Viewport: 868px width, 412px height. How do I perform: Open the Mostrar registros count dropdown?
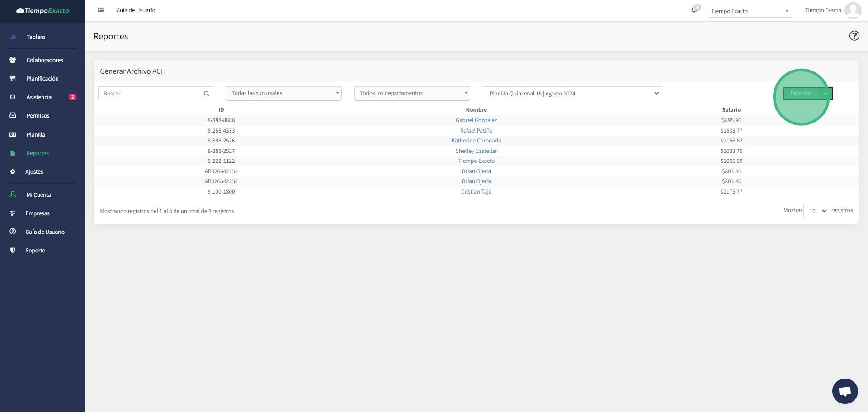(x=816, y=211)
